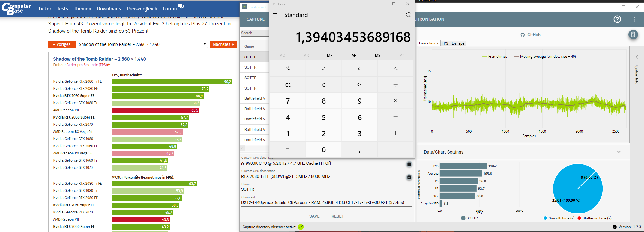Screen dimensions: 644x232
Task: Click the capture directory observer checkmark icon
Action: (301, 227)
